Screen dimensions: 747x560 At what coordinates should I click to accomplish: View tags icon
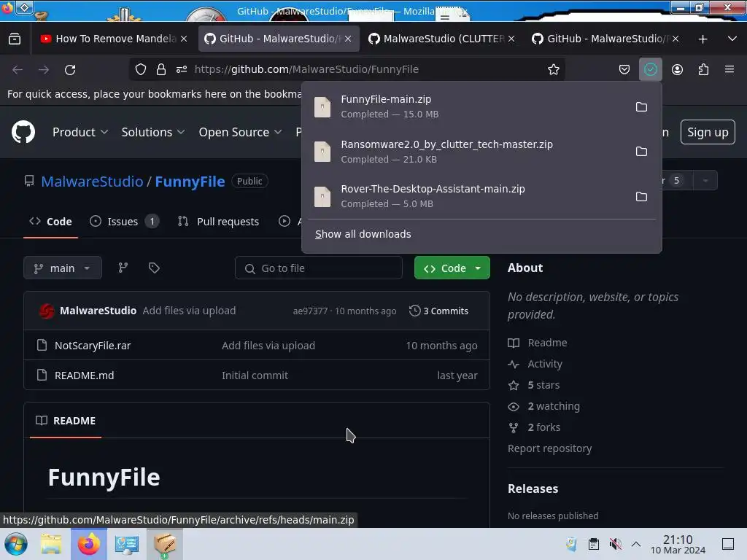click(154, 268)
